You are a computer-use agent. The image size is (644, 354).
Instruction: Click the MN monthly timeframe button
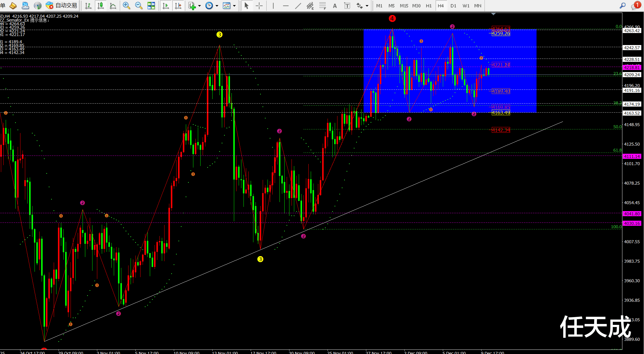tap(477, 6)
